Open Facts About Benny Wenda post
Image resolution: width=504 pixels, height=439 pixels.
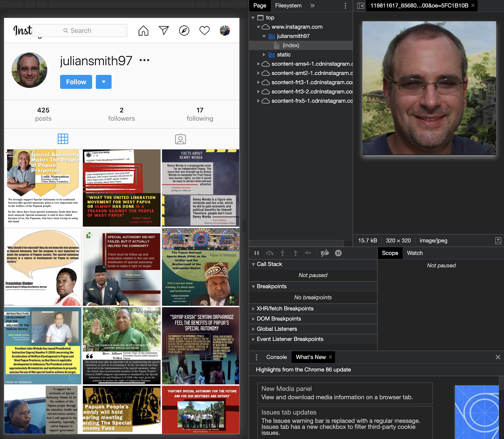pos(201,188)
